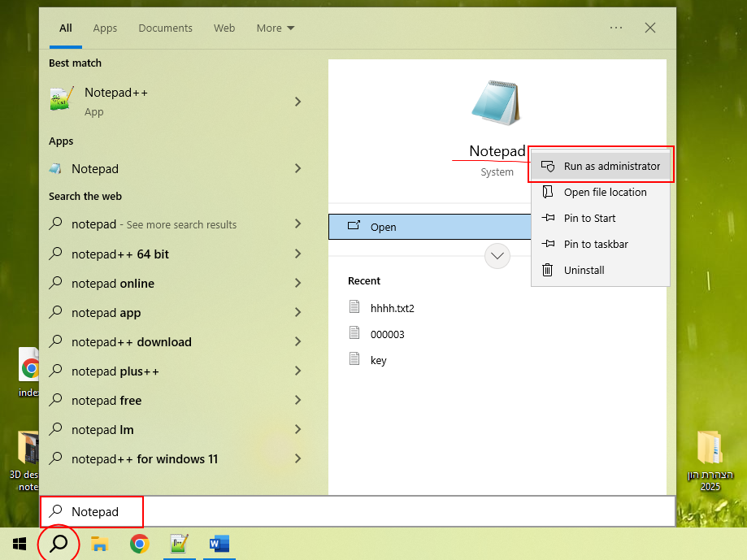Open Word from the taskbar
The width and height of the screenshot is (747, 560).
click(219, 544)
